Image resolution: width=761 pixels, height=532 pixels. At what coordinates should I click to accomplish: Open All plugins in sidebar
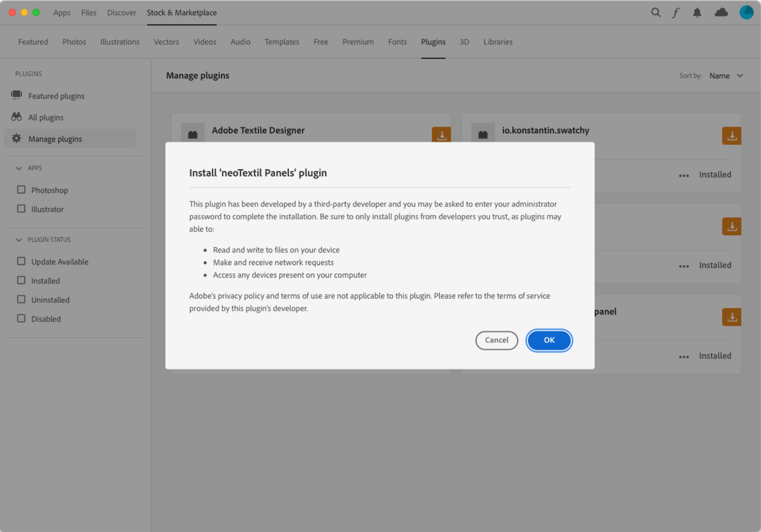[46, 117]
